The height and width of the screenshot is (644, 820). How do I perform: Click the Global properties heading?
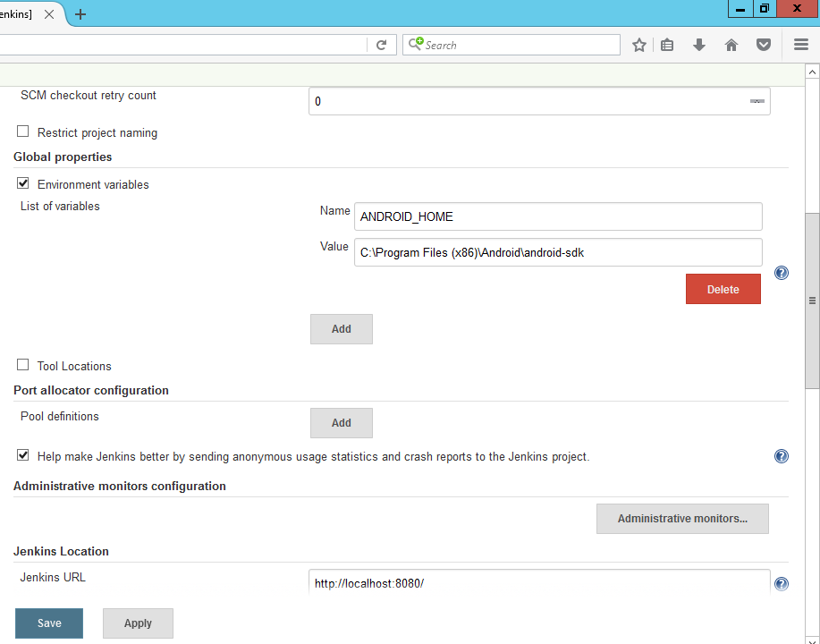tap(63, 157)
